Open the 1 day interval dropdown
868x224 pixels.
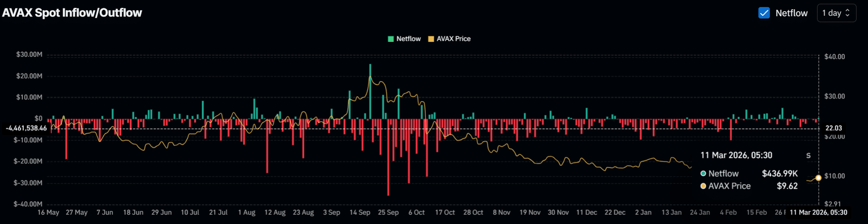point(836,13)
